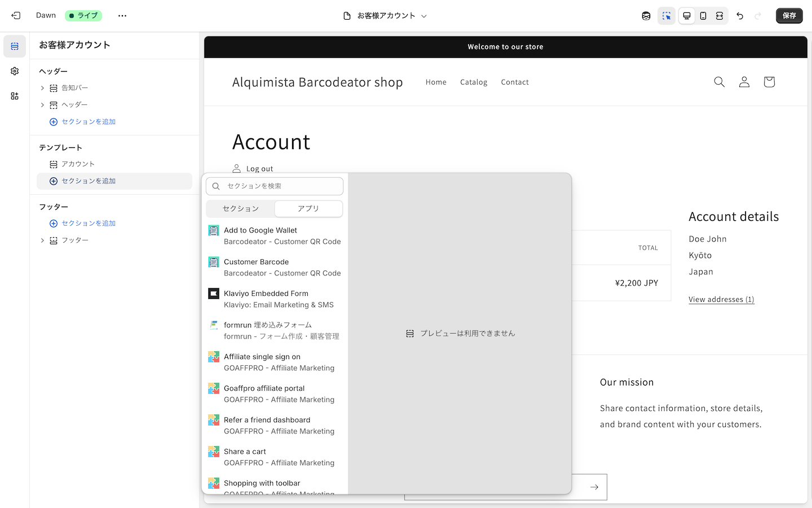Open the search icon in store header
812x508 pixels.
(x=719, y=82)
